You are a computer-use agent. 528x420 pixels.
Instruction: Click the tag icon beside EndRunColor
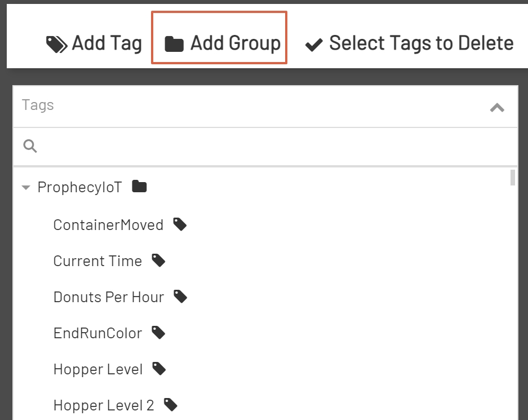pos(158,332)
